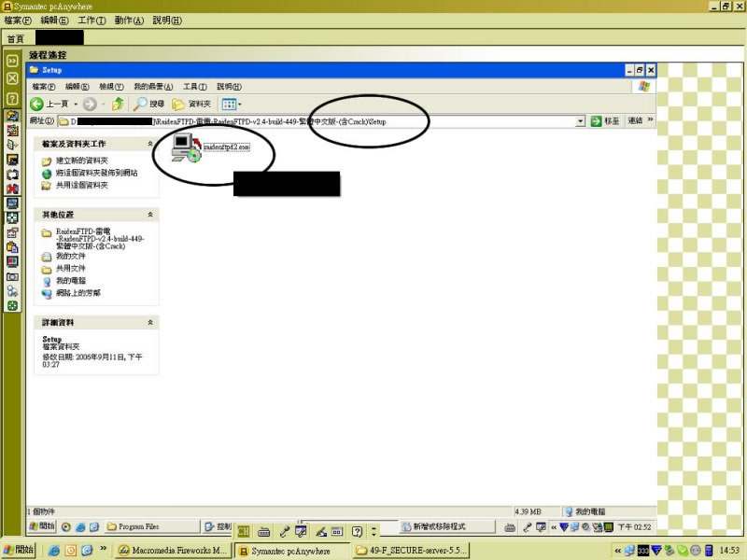Open the address bar dropdown arrow
The height and width of the screenshot is (560, 747).
tap(580, 121)
